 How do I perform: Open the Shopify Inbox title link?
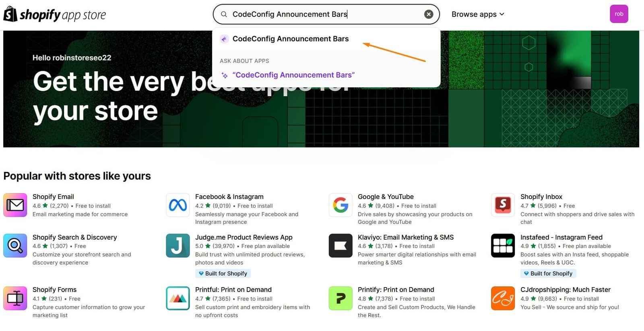pyautogui.click(x=541, y=197)
